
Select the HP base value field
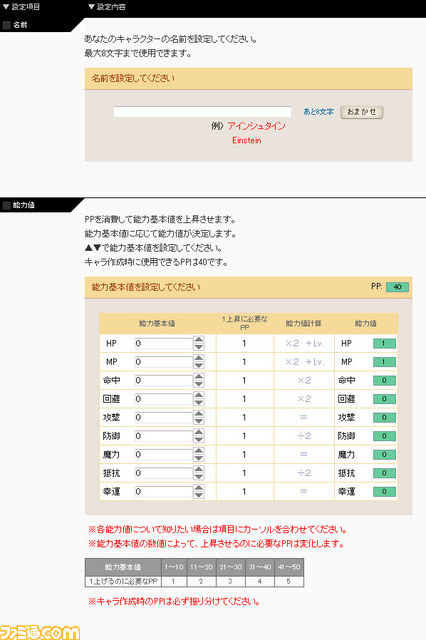163,343
